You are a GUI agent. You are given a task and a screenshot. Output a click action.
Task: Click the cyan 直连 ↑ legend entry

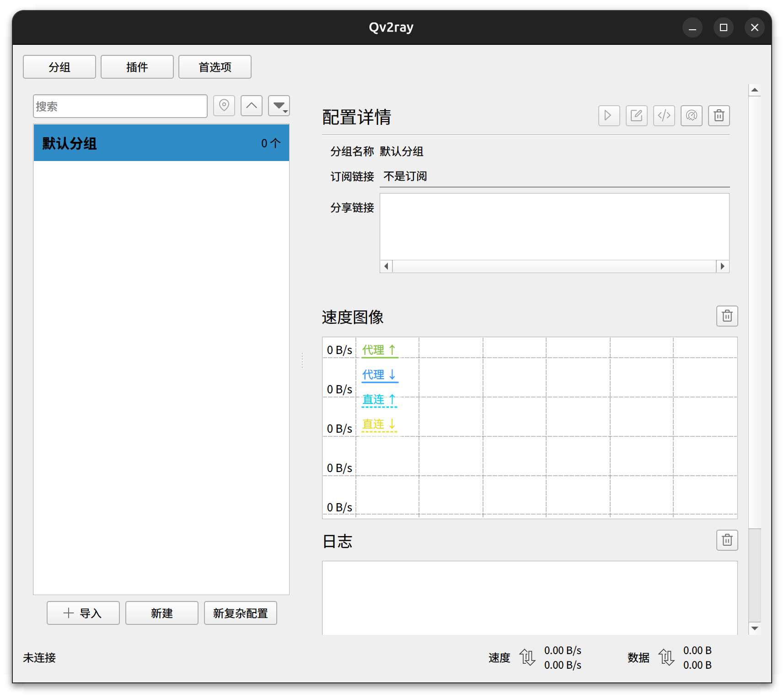coord(379,400)
